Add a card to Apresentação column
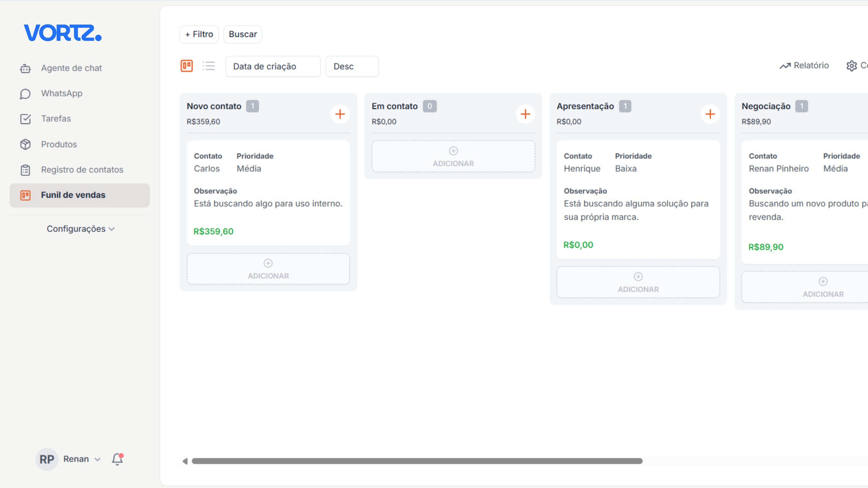 711,114
